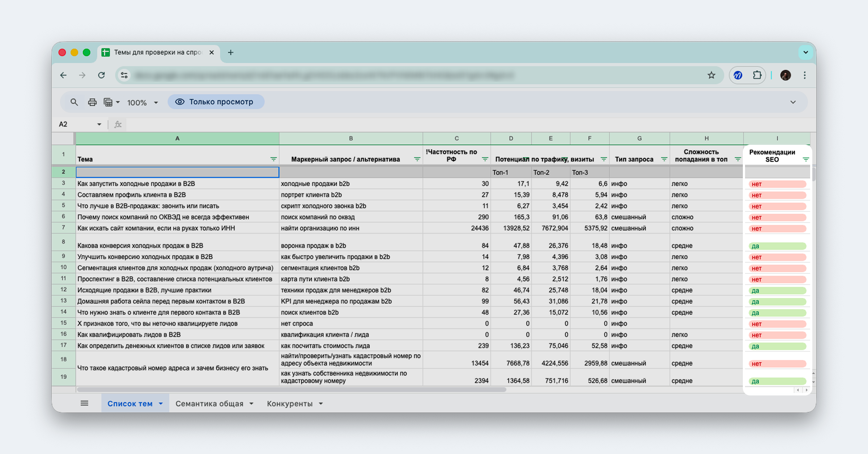Viewport: 868px width, 454px height.
Task: Open a new browser tab with plus
Action: pyautogui.click(x=230, y=52)
